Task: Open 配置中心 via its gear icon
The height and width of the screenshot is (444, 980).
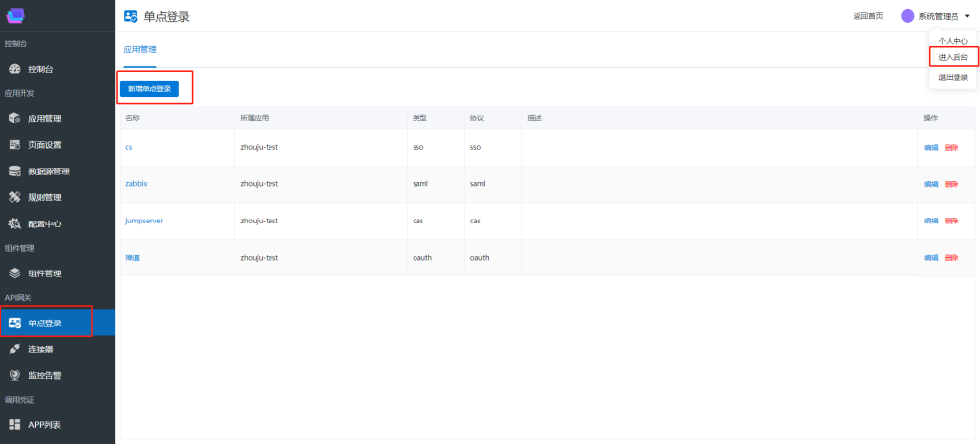Action: click(15, 223)
